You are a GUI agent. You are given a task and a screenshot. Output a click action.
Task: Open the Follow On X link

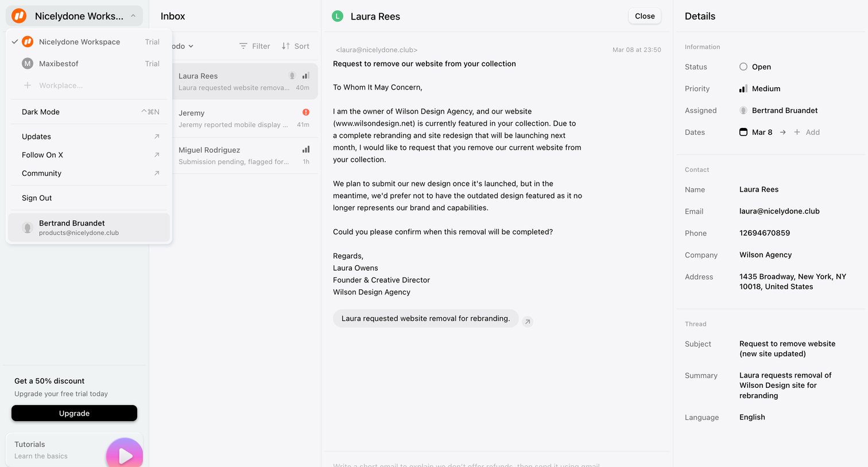pos(89,155)
